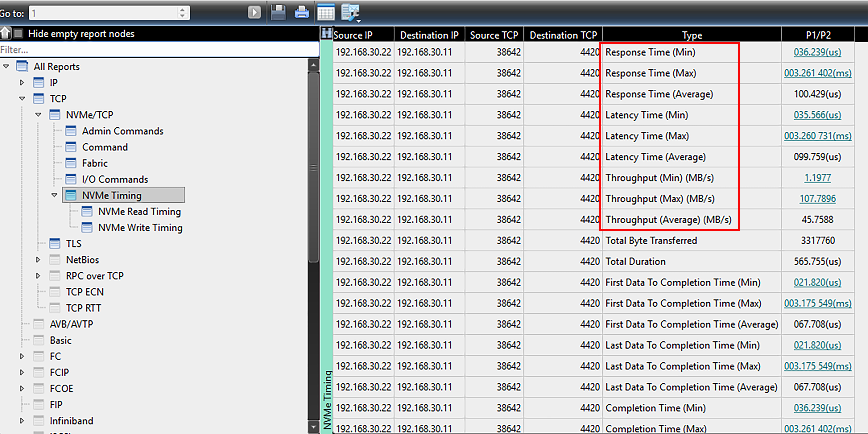Expand the FCOE tree node

point(22,389)
